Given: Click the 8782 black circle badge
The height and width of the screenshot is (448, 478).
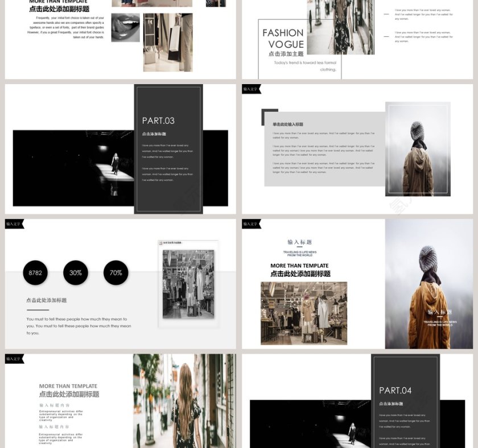Looking at the screenshot, I should [x=35, y=273].
